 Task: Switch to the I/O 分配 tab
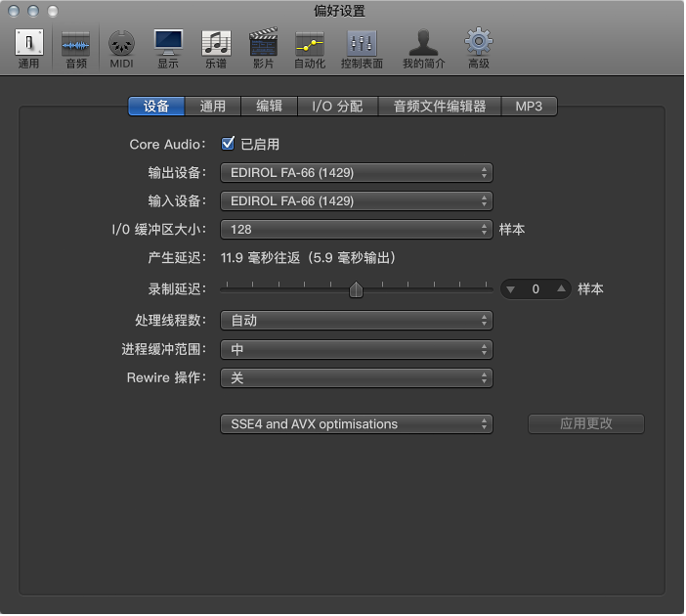click(x=337, y=107)
